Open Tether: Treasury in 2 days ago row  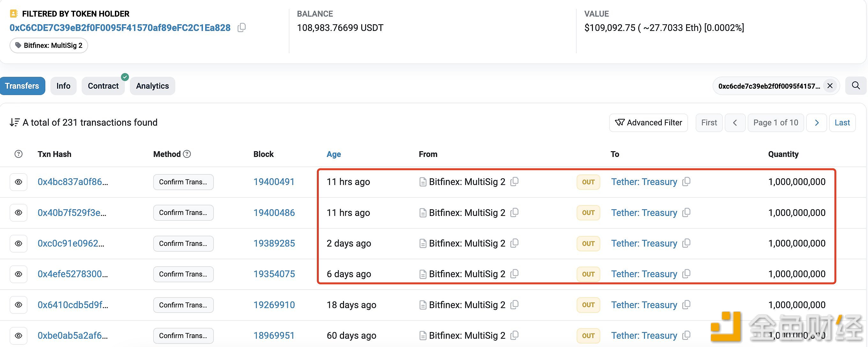644,243
